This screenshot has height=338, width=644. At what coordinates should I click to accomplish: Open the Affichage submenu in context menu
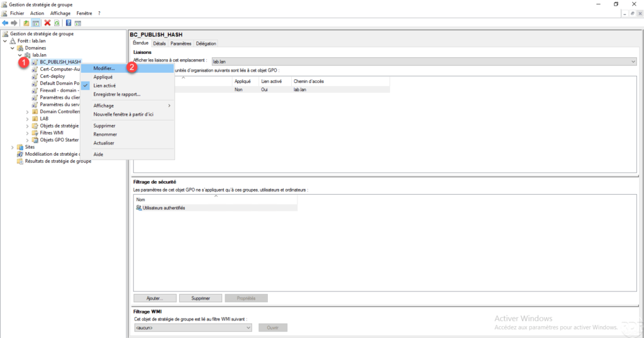point(104,106)
